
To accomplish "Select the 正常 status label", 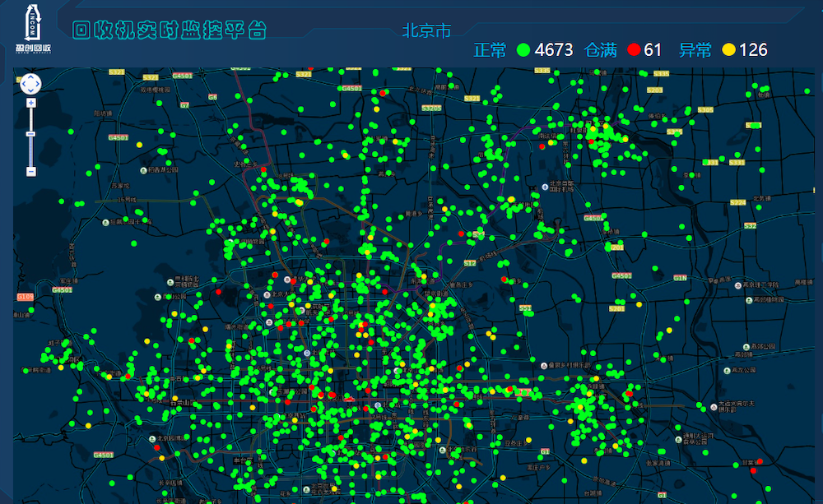I will 490,50.
